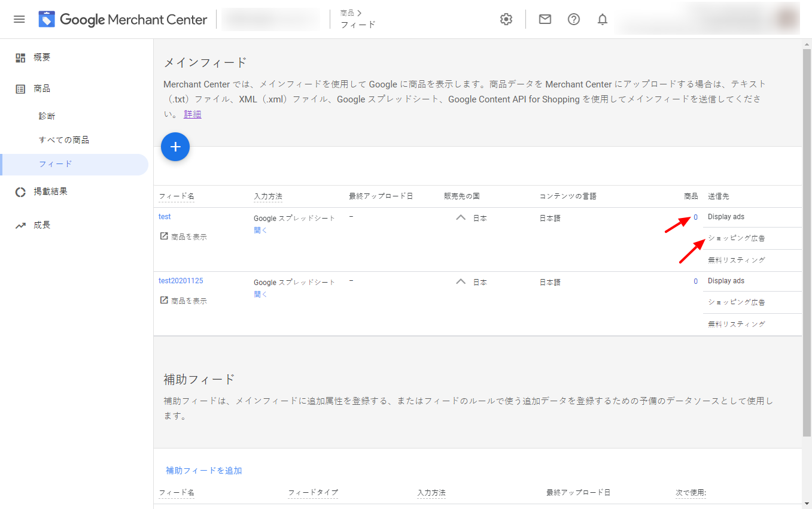Open the help question mark icon
The width and height of the screenshot is (812, 509).
(x=574, y=19)
